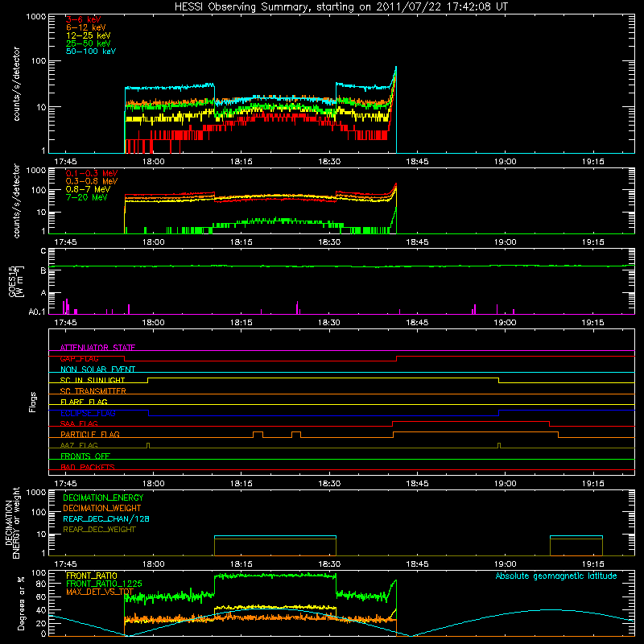Click the REAR_DEC_WEIGHT legend label

[99, 530]
